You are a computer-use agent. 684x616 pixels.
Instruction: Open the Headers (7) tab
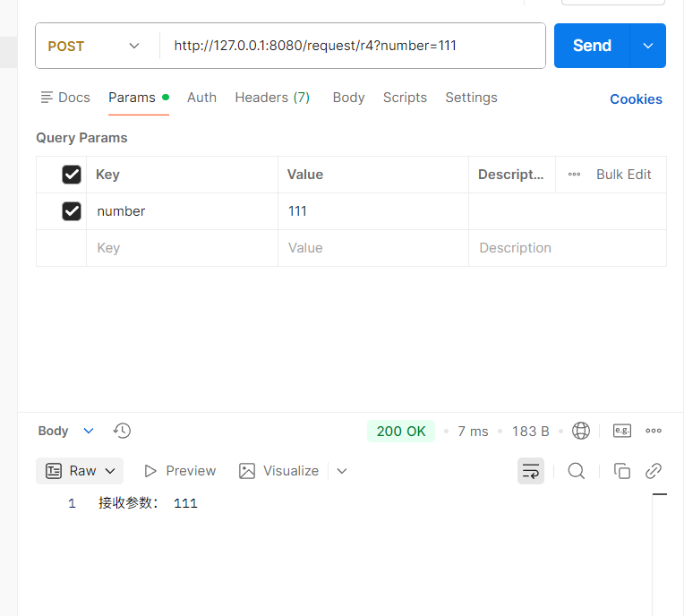coord(272,98)
